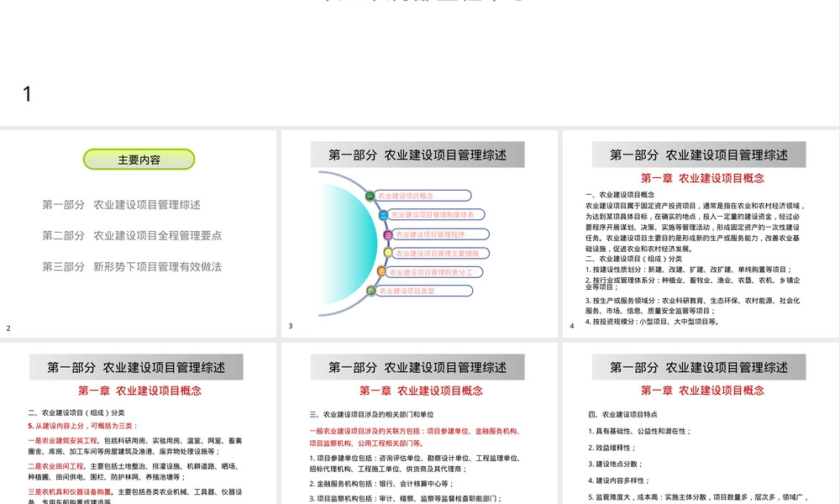
Task: Open the slide thumbnail about 二、农业建设项目（组成）分类
Action: click(139, 423)
